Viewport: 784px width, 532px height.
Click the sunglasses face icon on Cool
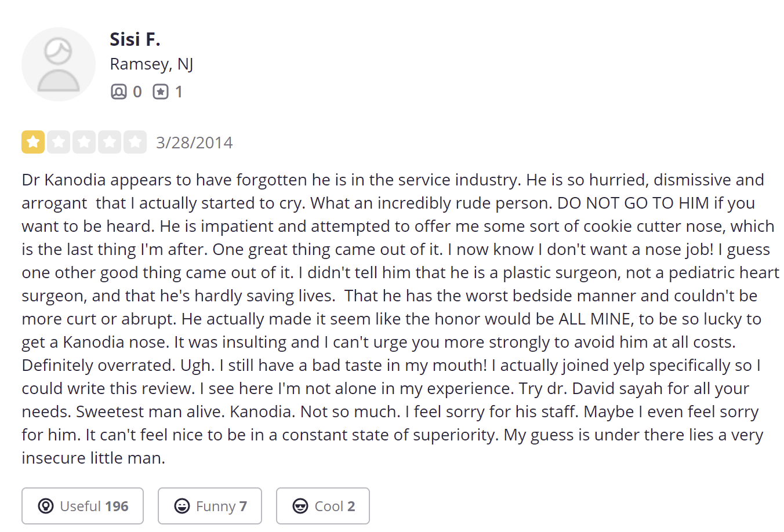tap(300, 506)
